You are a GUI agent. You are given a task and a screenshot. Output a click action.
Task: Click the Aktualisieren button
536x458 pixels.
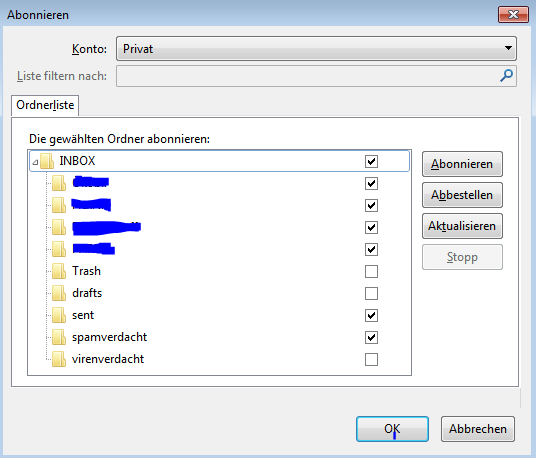pos(462,226)
